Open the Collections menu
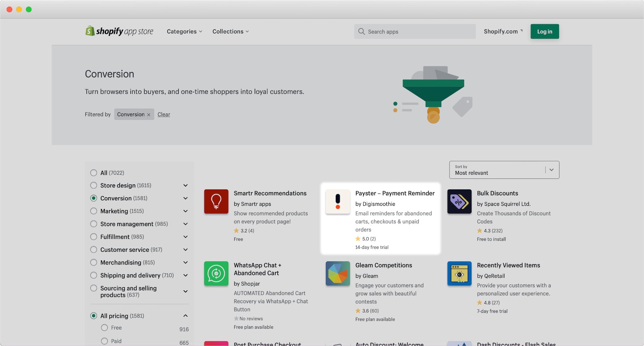The width and height of the screenshot is (644, 346). coord(230,31)
